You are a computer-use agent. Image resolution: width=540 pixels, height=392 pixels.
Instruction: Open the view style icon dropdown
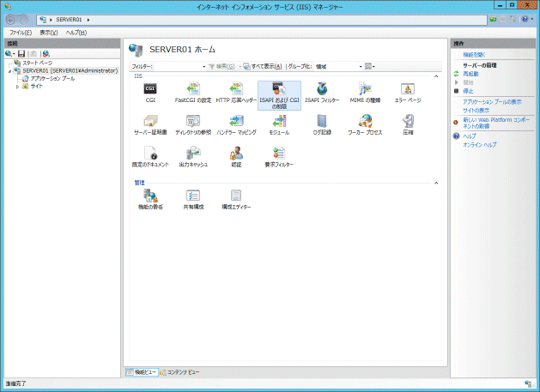click(370, 66)
